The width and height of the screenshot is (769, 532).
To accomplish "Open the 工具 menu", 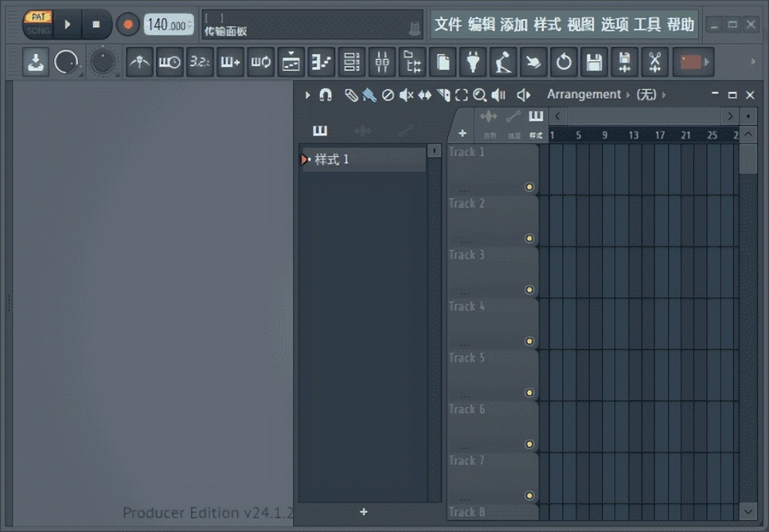I will [647, 25].
